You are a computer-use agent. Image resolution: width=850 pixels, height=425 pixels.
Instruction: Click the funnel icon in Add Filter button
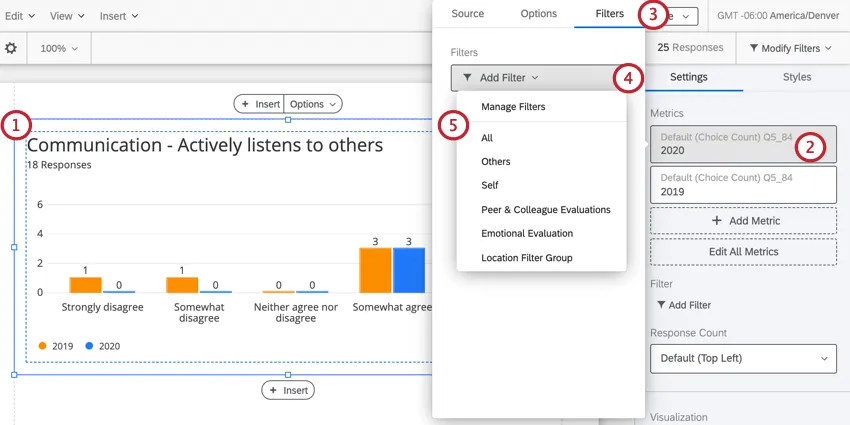[x=467, y=77]
